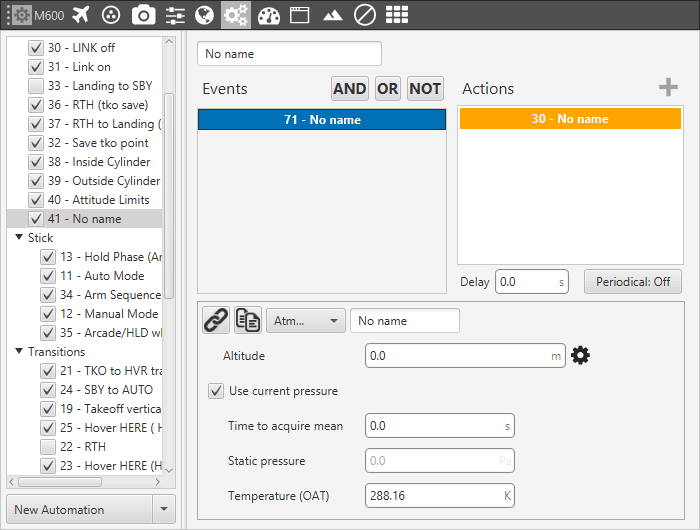700x530 pixels.
Task: Toggle checkbox for 31 - Link on
Action: (36, 67)
